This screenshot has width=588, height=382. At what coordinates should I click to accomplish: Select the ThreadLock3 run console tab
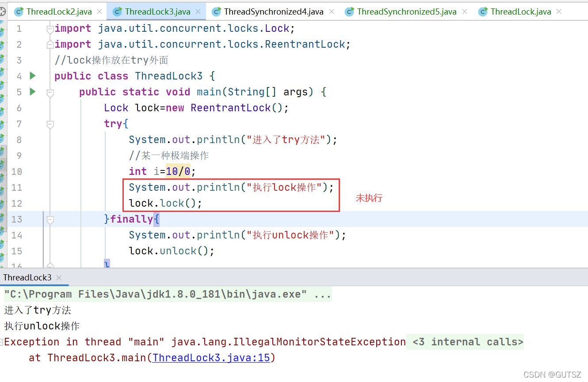coord(27,277)
